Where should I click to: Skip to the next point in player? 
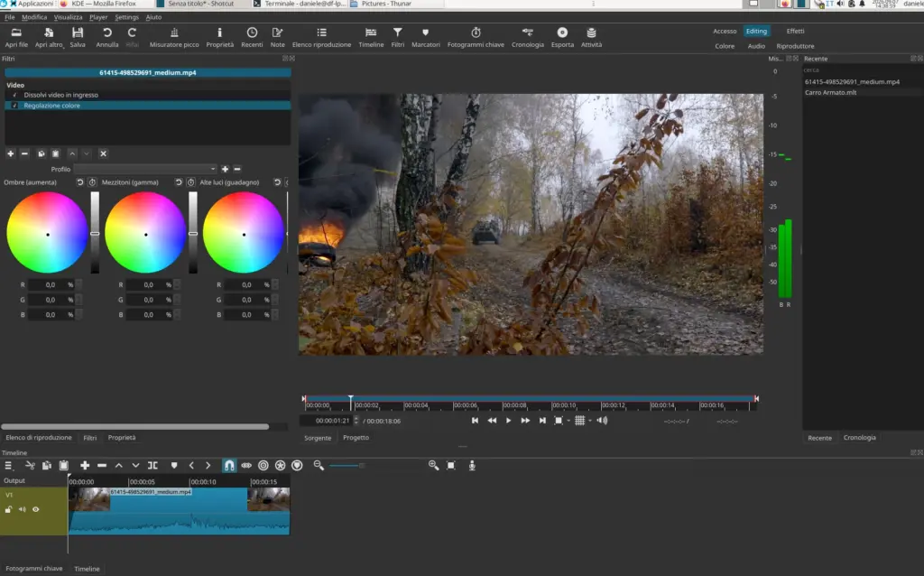[x=542, y=421]
